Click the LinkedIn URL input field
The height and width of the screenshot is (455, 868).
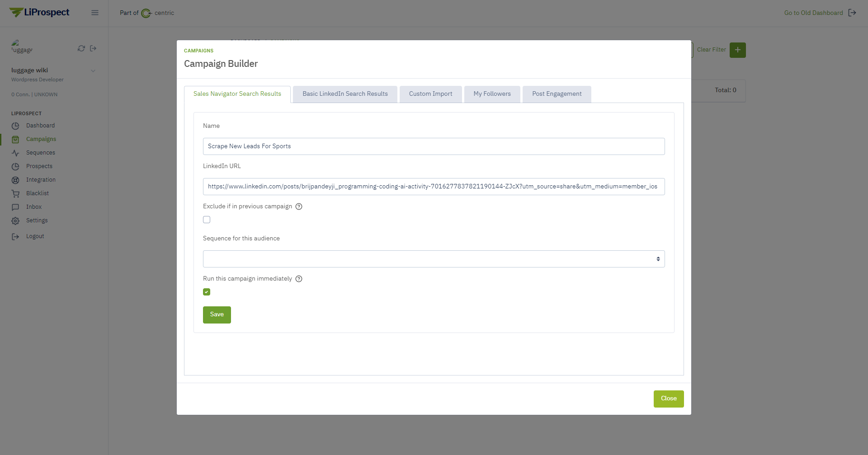tap(434, 187)
